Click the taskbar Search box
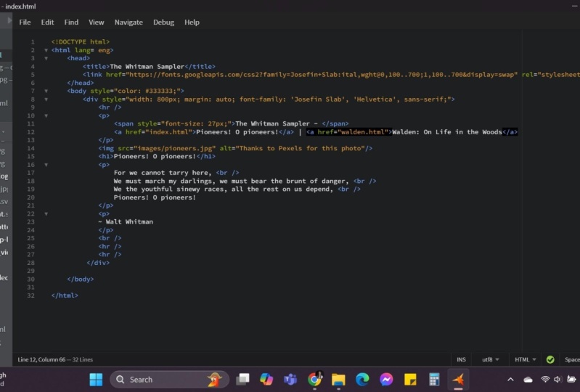The height and width of the screenshot is (392, 580). 169,380
